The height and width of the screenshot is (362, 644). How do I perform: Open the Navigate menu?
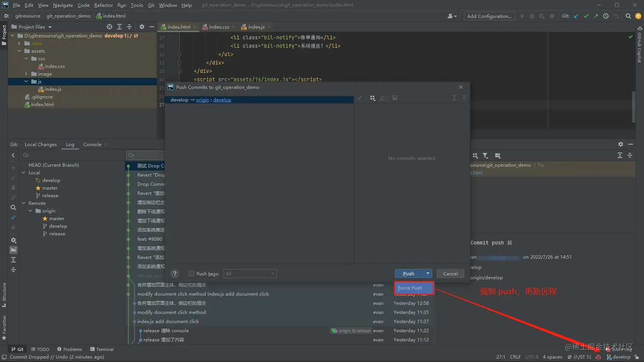pyautogui.click(x=63, y=5)
